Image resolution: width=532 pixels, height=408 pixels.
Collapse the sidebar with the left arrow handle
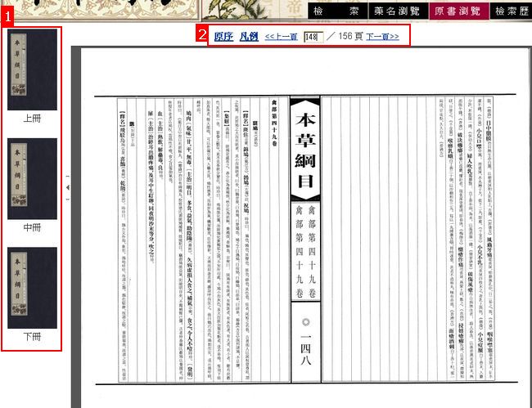(x=68, y=187)
